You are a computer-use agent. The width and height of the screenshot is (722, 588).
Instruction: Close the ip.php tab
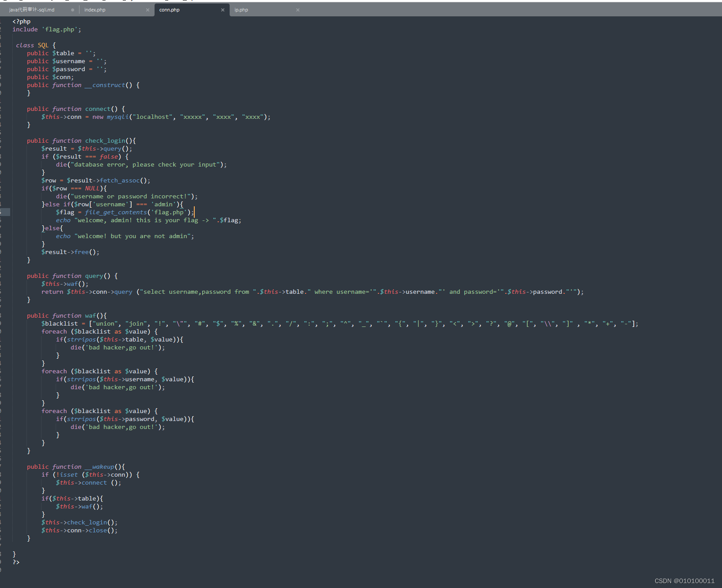(x=298, y=10)
